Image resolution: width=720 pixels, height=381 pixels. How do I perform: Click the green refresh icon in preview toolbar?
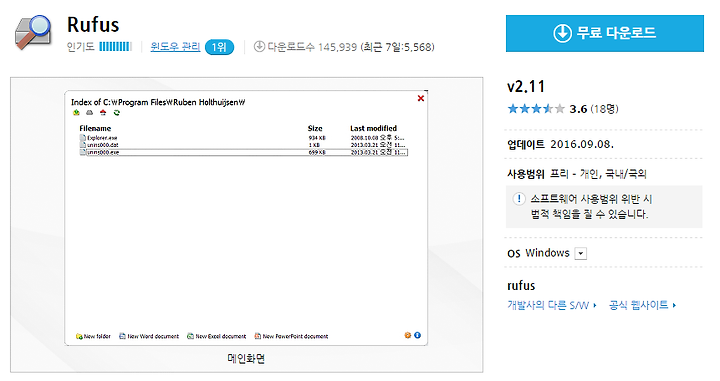coord(117,112)
